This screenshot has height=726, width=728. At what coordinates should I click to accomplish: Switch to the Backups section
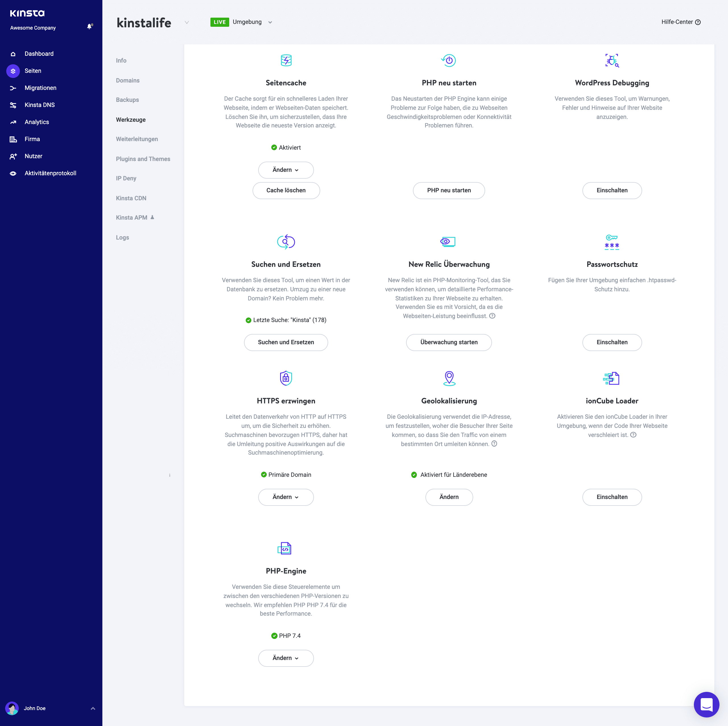[x=127, y=100]
